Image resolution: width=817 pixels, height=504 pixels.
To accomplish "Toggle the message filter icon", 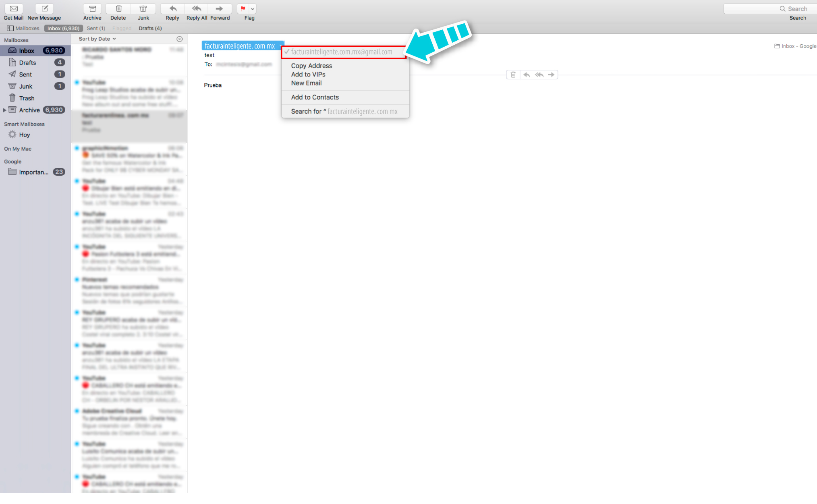I will [180, 39].
